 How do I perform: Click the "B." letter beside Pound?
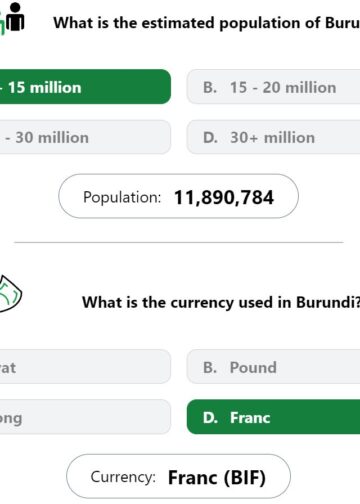coord(210,368)
